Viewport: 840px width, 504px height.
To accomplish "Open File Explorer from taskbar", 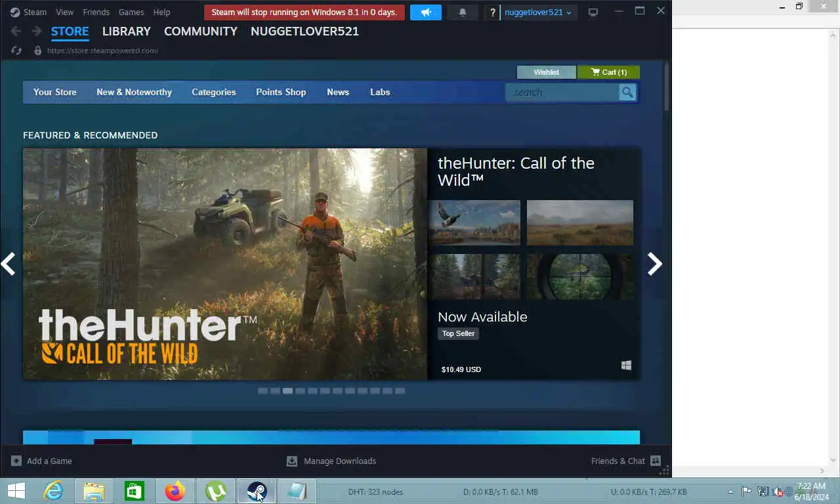I will click(x=94, y=491).
